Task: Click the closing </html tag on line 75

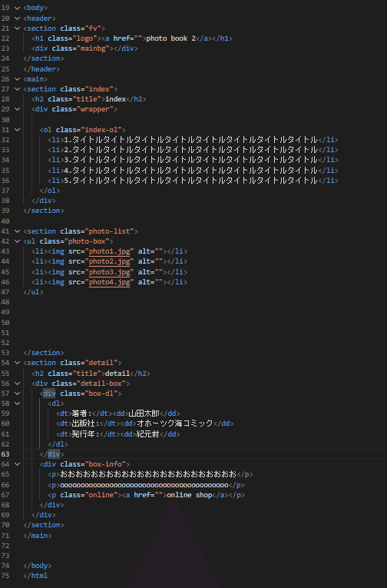Action: [35, 576]
